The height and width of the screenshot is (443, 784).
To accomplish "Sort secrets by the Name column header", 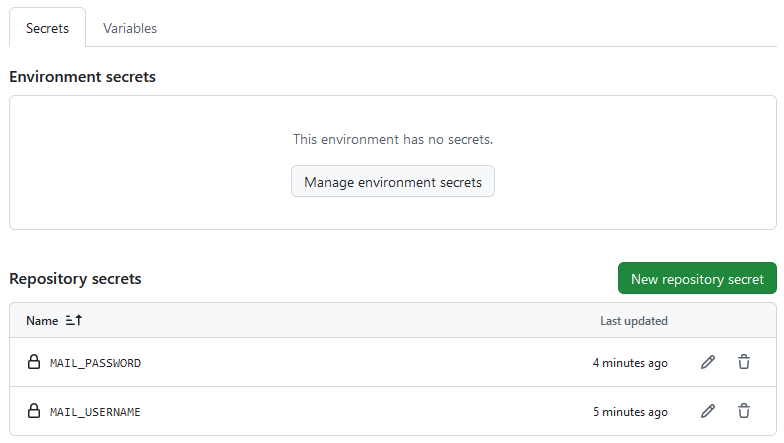I will tap(42, 320).
